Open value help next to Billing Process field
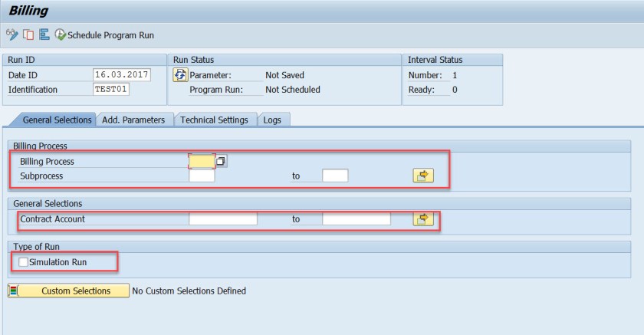 click(x=221, y=161)
